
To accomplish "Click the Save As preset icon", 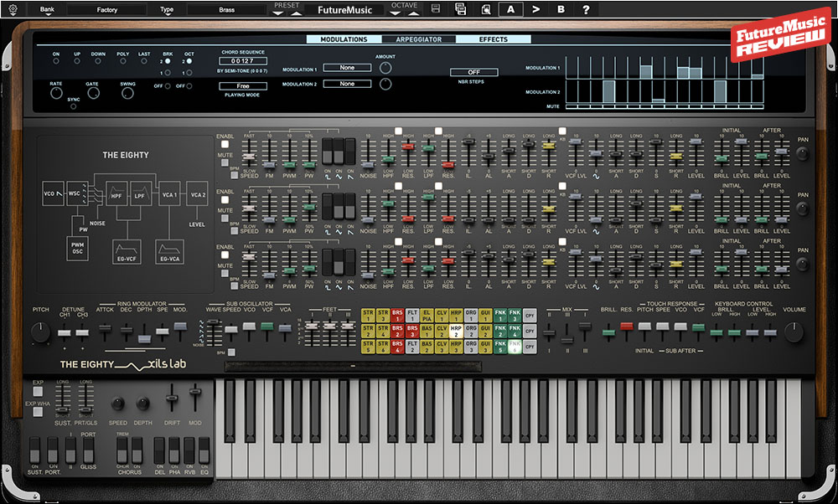I will coord(460,9).
